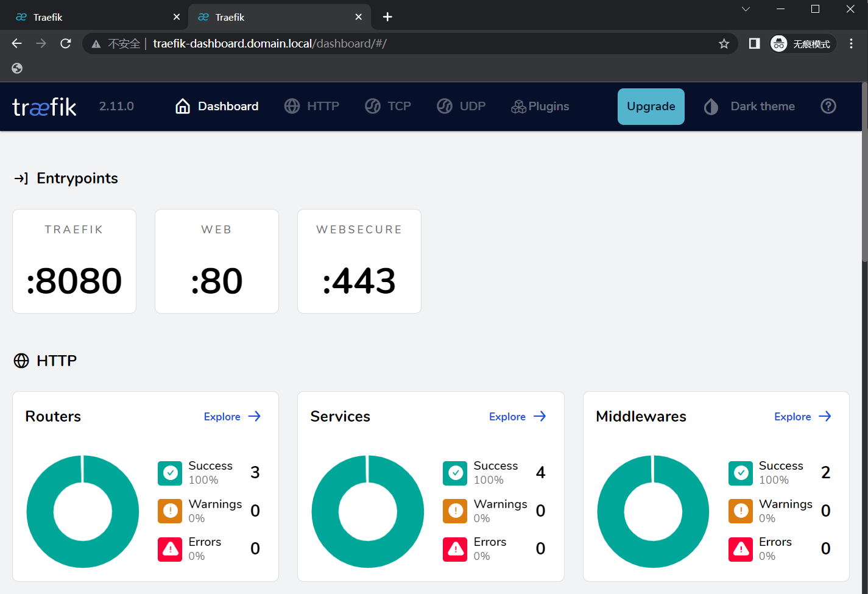Click the Middlewares Warnings icon
Viewport: 868px width, 594px height.
(x=741, y=511)
